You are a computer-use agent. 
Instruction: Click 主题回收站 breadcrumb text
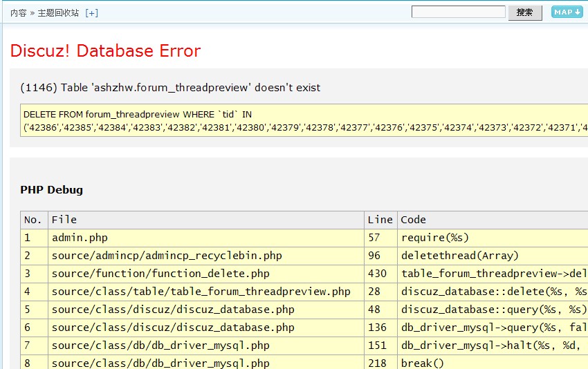tap(58, 13)
